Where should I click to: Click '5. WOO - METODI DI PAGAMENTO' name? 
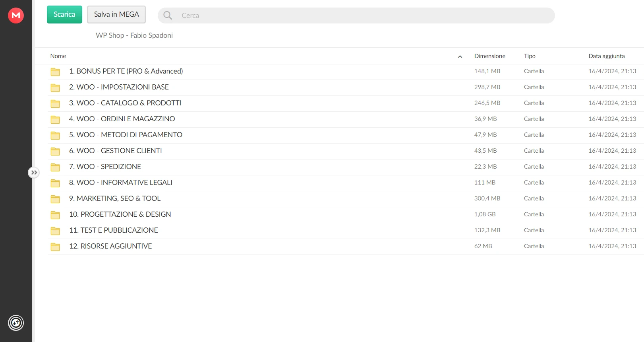tap(126, 135)
